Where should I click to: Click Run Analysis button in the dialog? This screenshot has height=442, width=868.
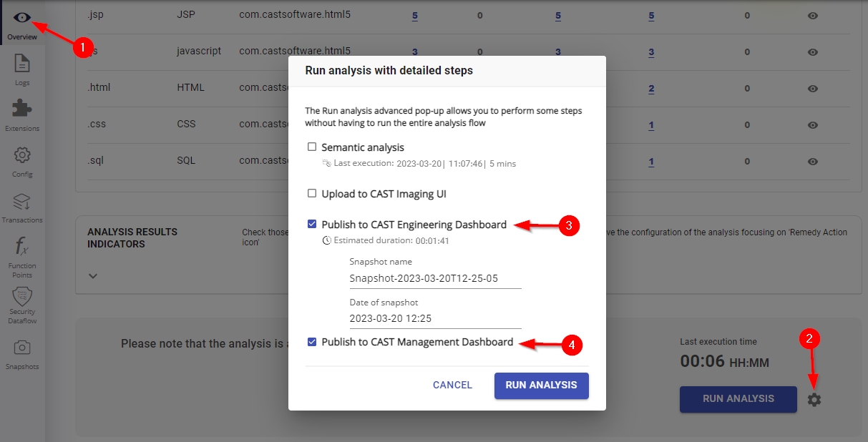point(541,385)
